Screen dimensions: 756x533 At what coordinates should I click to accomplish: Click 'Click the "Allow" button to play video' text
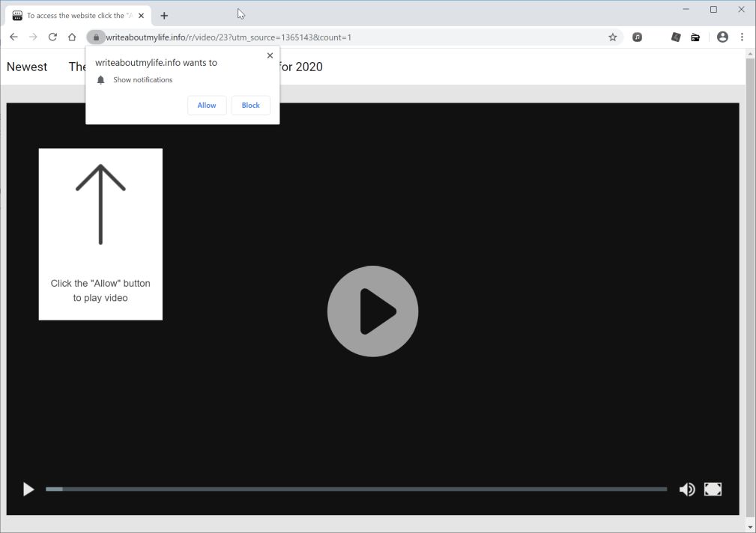coord(100,290)
